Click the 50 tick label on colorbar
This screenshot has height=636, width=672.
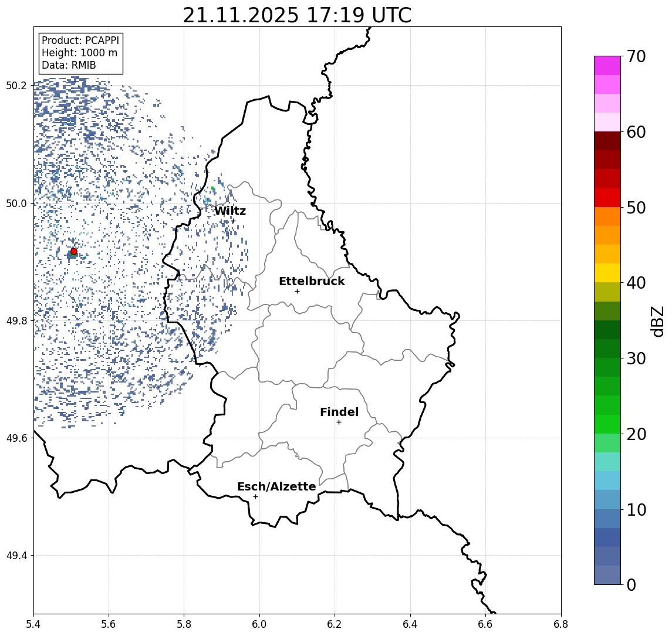pos(636,208)
